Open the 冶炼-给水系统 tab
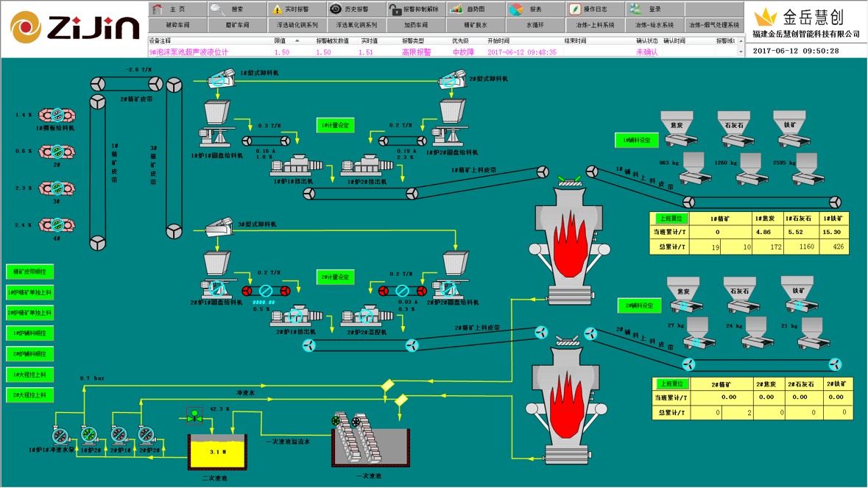 click(x=654, y=25)
